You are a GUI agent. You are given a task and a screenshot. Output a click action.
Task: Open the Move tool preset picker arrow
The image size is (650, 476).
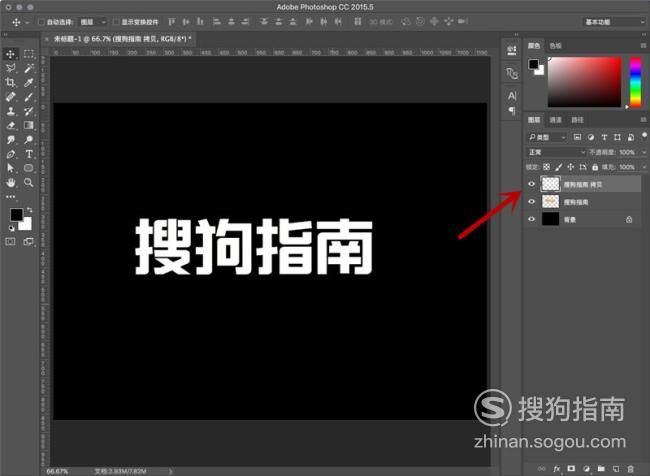click(x=27, y=22)
